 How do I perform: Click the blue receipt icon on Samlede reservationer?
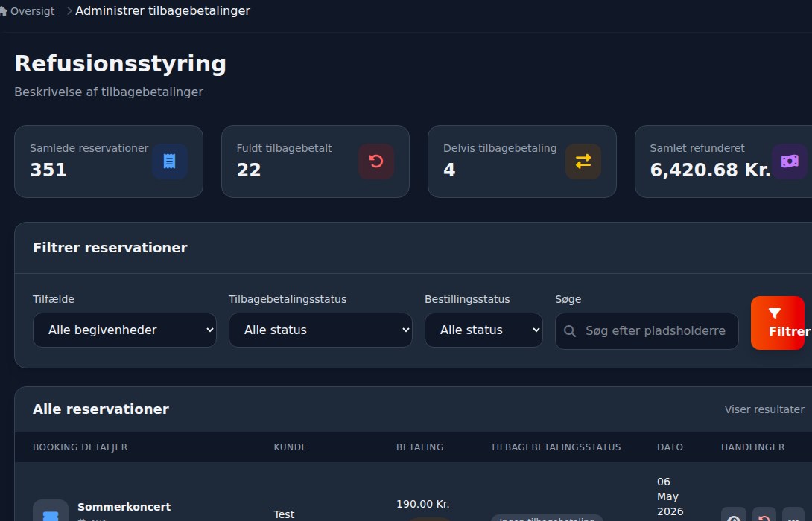click(169, 162)
